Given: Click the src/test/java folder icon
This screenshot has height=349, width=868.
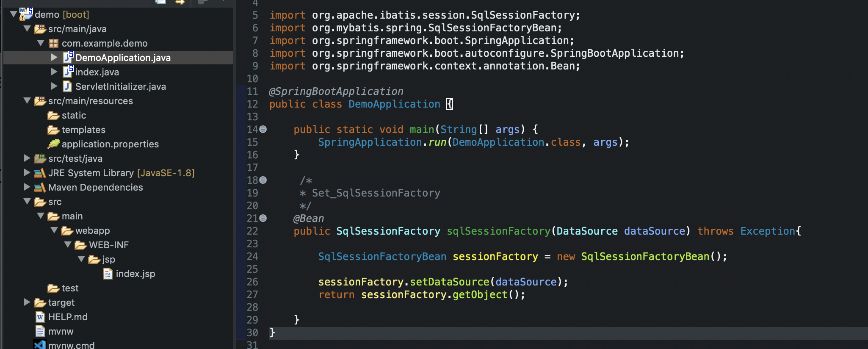Looking at the screenshot, I should coord(40,158).
